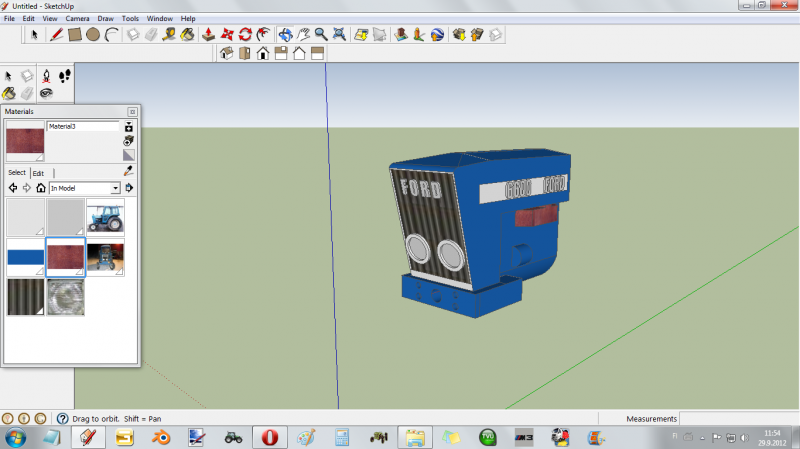Select the arrow Select tool in top toolbar

[x=34, y=35]
